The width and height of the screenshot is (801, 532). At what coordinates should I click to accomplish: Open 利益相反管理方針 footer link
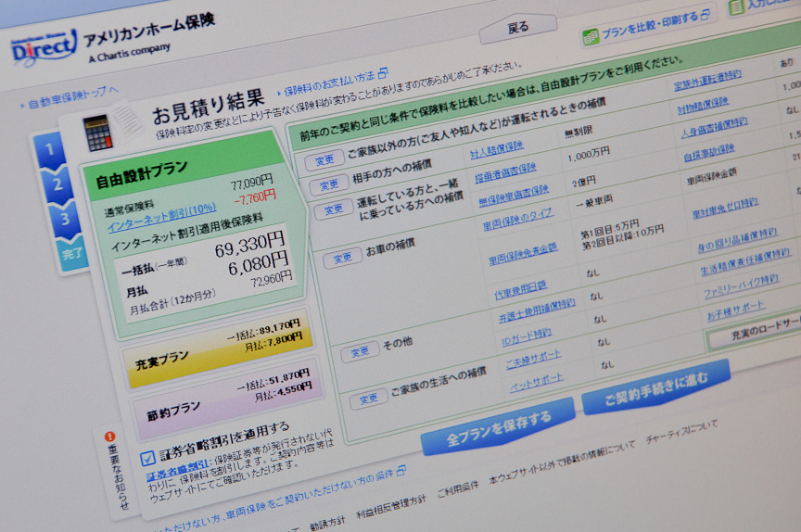click(x=390, y=506)
